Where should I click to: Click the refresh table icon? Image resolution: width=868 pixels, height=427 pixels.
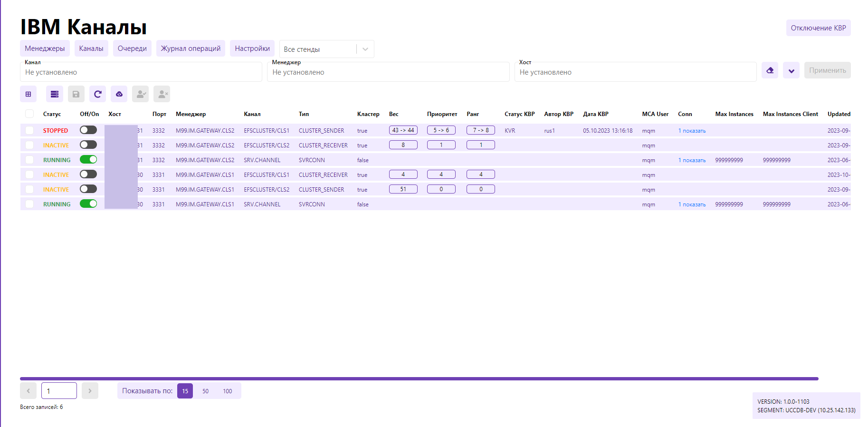click(97, 94)
